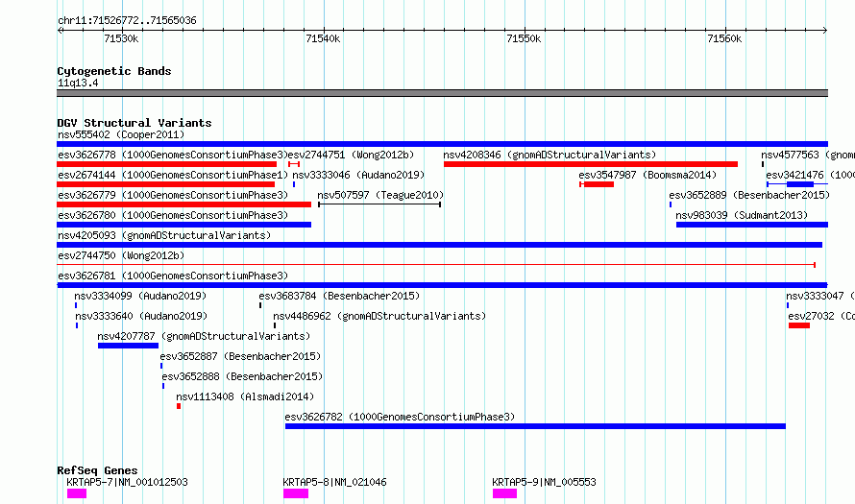
Task: Click the nsv1113408 (Alsmadi2014) label
Action: tap(245, 396)
